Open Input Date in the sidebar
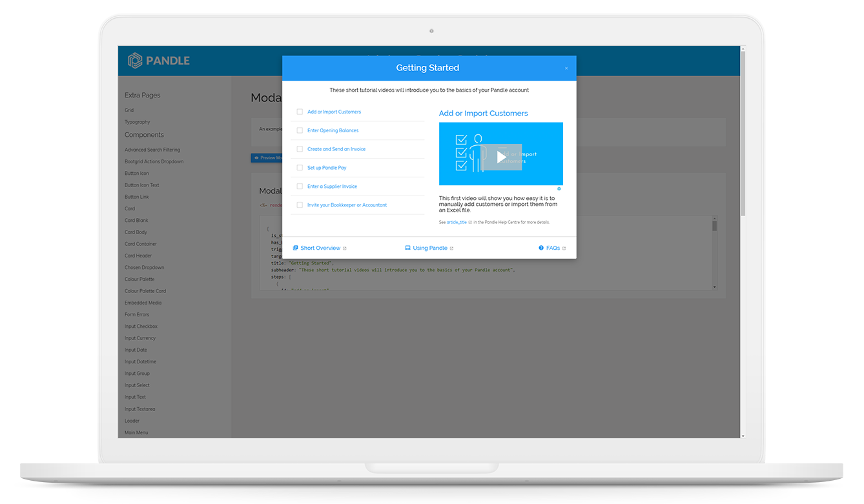This screenshot has height=504, width=864. click(136, 350)
